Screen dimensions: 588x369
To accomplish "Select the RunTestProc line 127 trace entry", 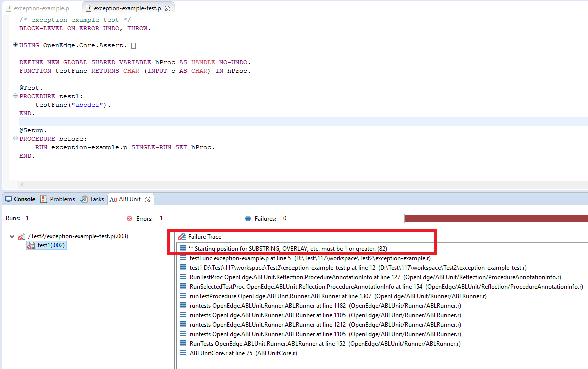I will point(375,277).
